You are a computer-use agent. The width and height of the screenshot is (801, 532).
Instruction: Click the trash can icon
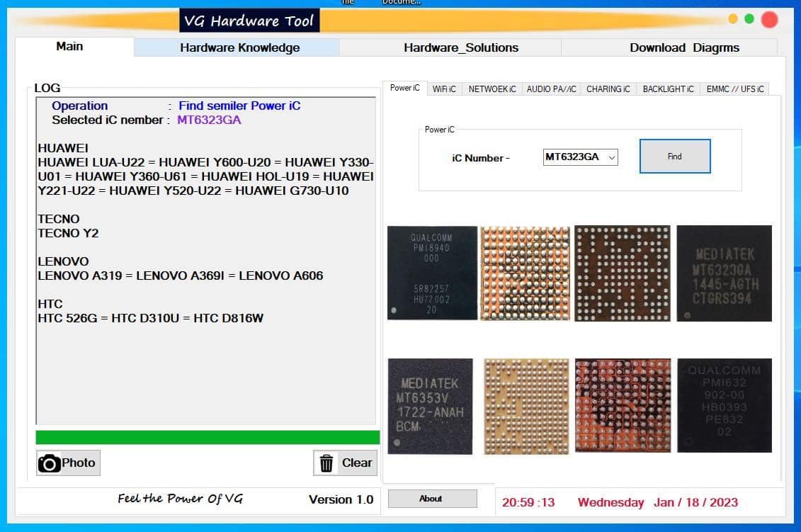326,463
